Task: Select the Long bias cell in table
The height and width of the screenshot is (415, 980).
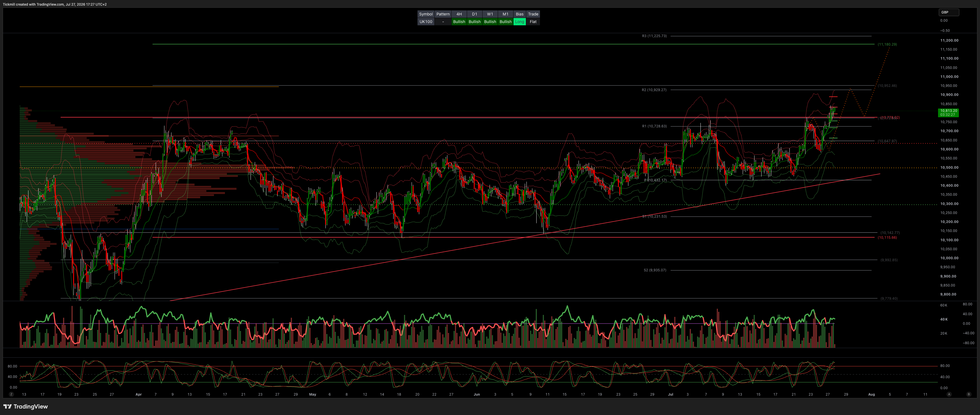Action: coord(520,22)
